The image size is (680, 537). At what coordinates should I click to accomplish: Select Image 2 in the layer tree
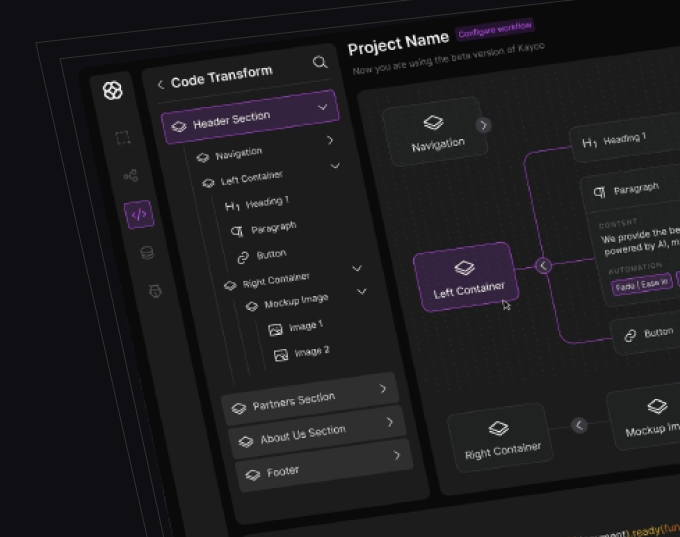(312, 352)
